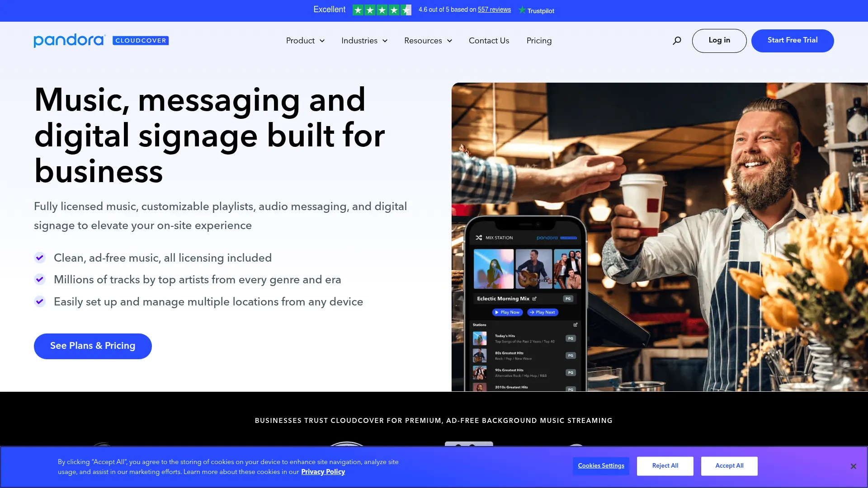Click 'Excellent' text in Trustpilot banner
The width and height of the screenshot is (868, 488).
point(329,9)
